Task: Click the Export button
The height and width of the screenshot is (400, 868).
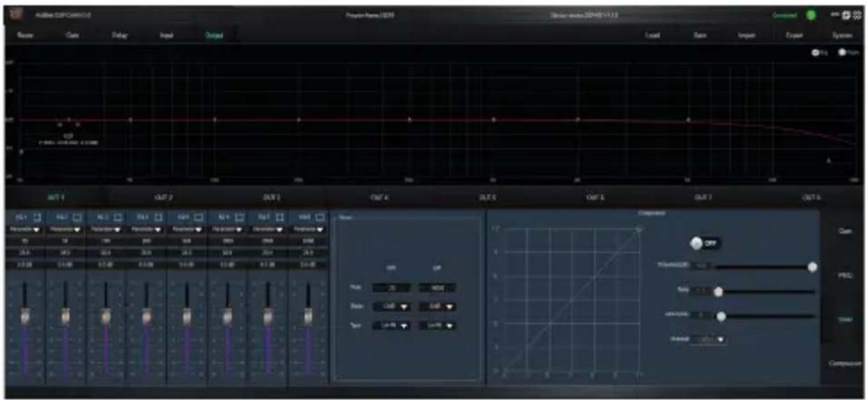Action: (794, 35)
